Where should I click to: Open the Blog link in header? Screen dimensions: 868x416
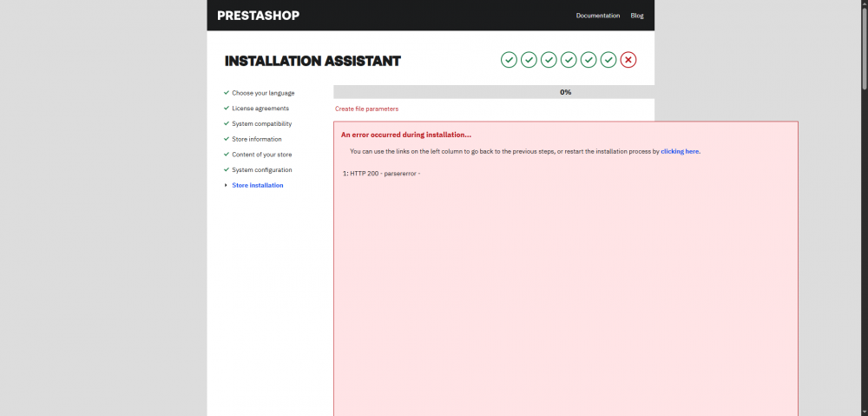[x=637, y=16]
